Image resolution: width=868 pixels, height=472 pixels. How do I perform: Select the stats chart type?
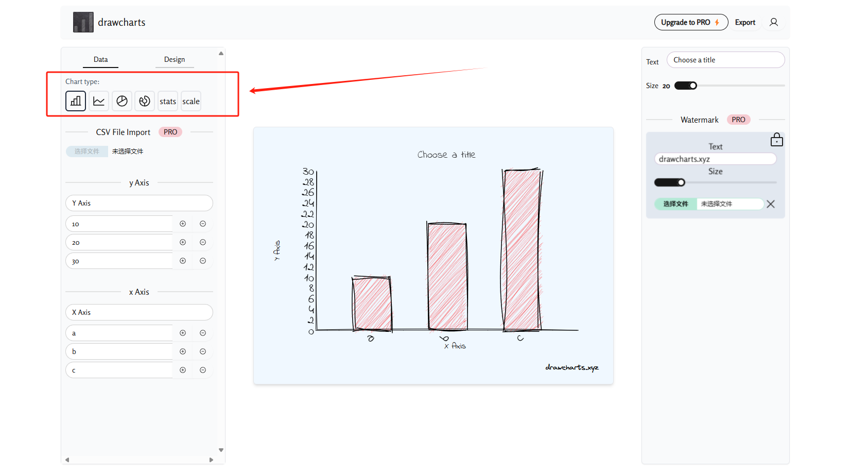click(x=168, y=101)
